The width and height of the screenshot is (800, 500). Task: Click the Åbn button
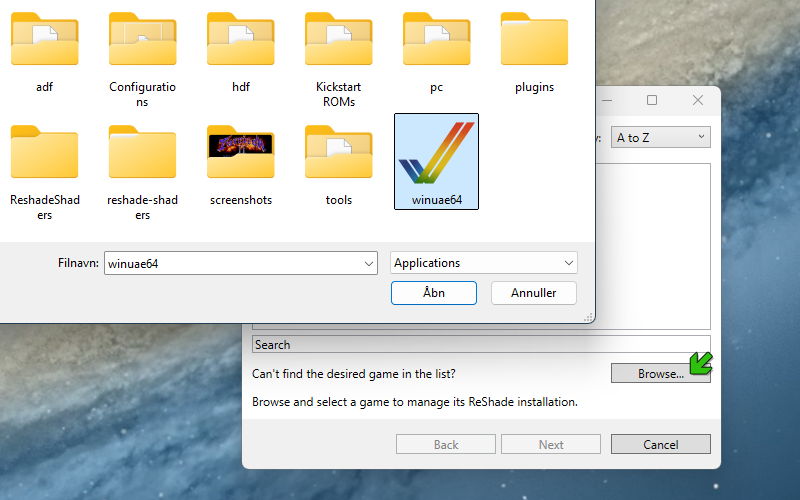434,293
